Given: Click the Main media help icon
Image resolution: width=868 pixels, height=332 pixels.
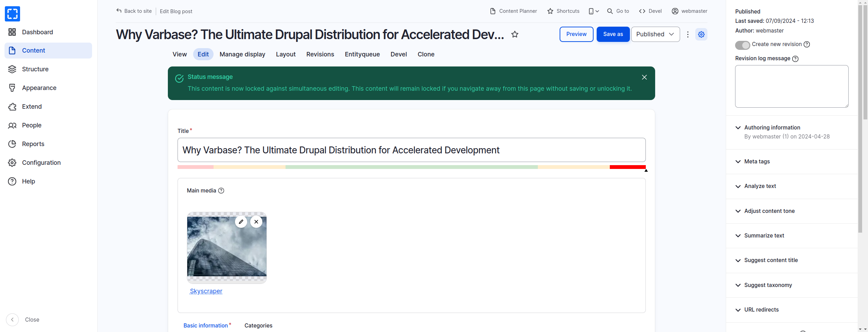Looking at the screenshot, I should [x=221, y=191].
